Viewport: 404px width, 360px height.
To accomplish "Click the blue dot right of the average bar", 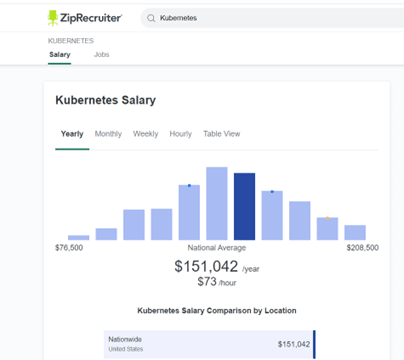I will click(272, 192).
